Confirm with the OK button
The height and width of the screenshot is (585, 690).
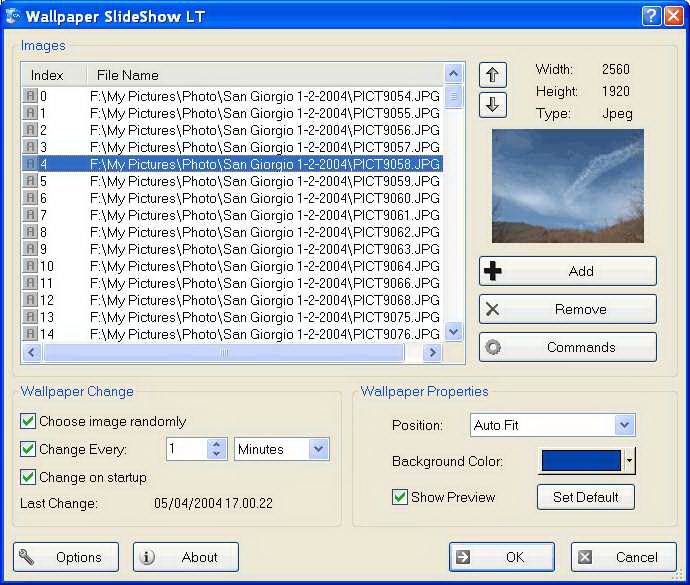[x=502, y=557]
